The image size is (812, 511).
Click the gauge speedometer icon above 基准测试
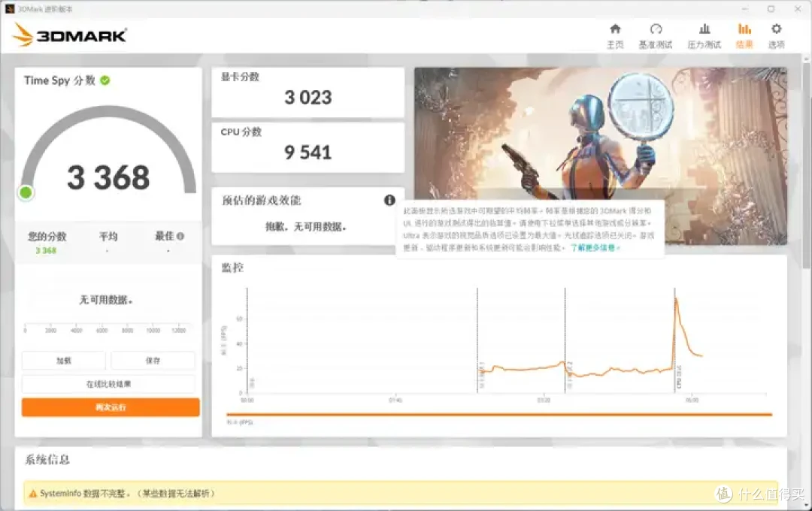[656, 28]
